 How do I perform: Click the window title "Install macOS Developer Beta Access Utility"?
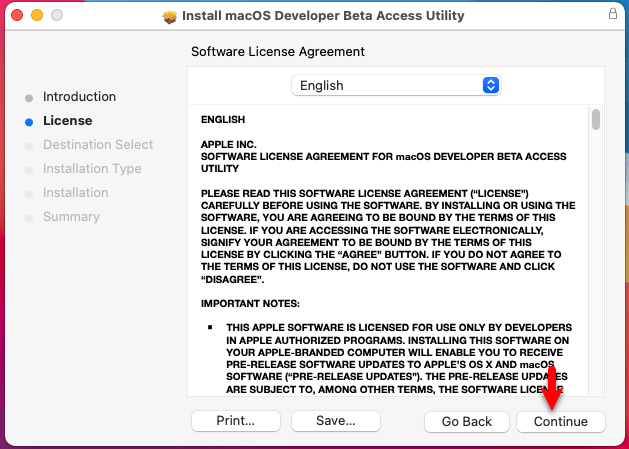323,16
